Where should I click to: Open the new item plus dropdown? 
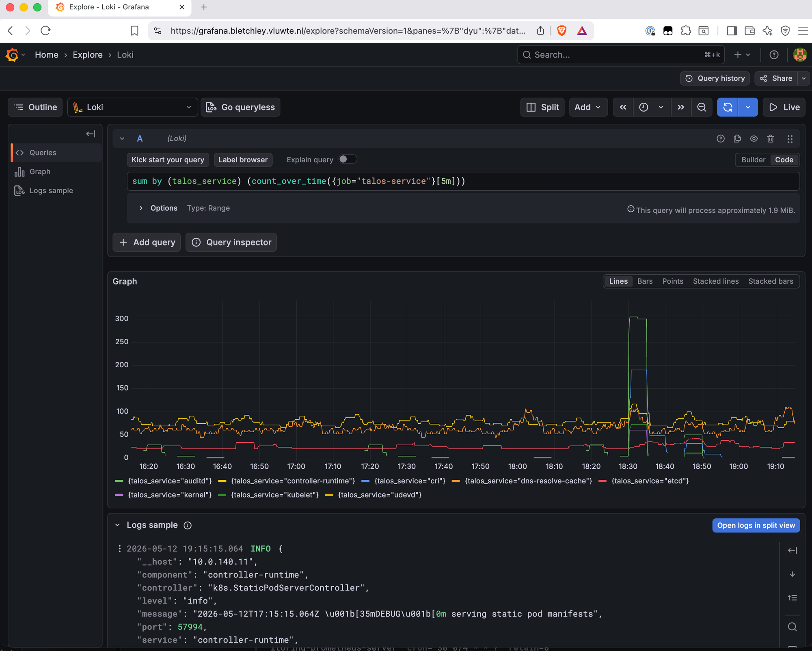coord(742,55)
